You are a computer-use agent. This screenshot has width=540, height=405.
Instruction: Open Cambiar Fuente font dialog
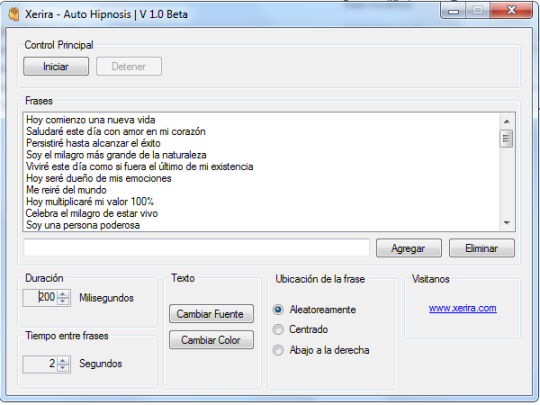point(211,313)
